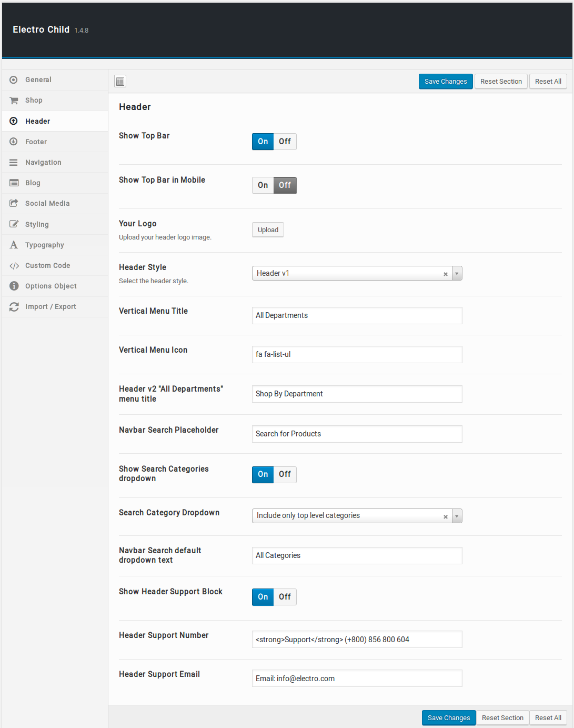Click the Header up-arrow circle icon
574x728 pixels.
coord(14,121)
